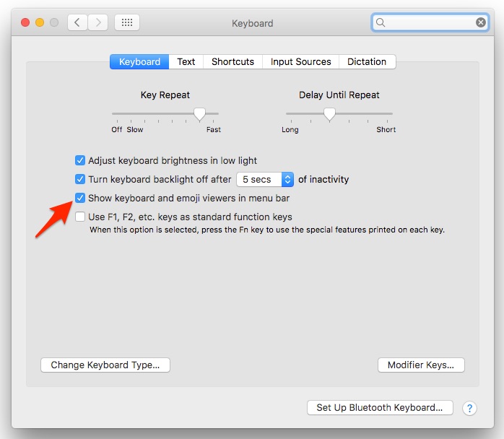Click the forward navigation arrow

pos(98,22)
